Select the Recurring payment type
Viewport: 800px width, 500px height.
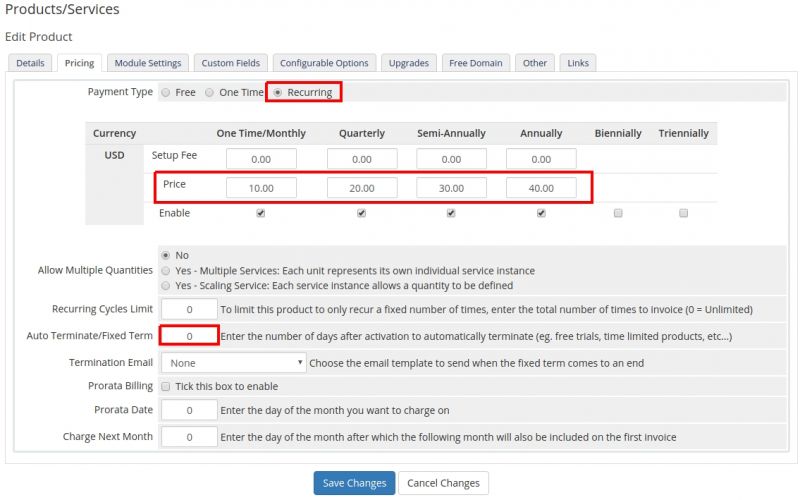278,92
